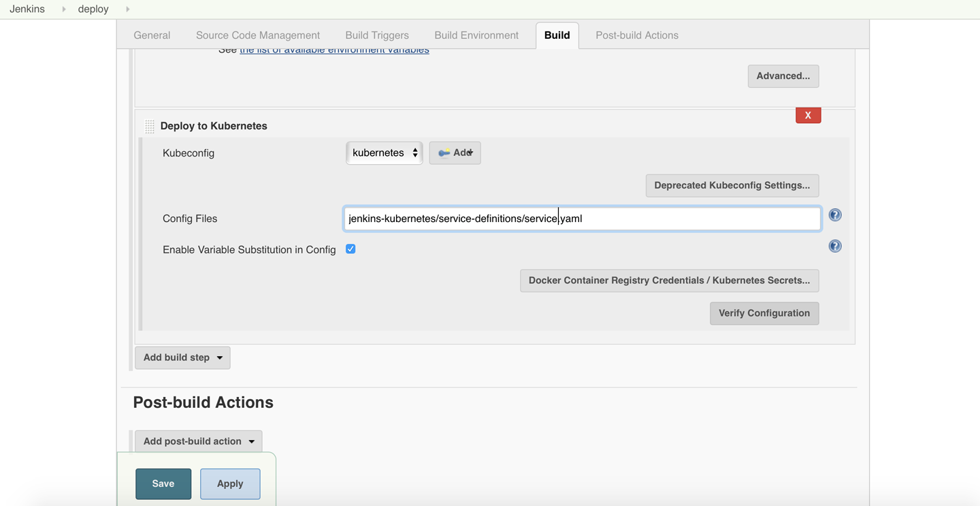Open the Build Triggers tab

377,35
